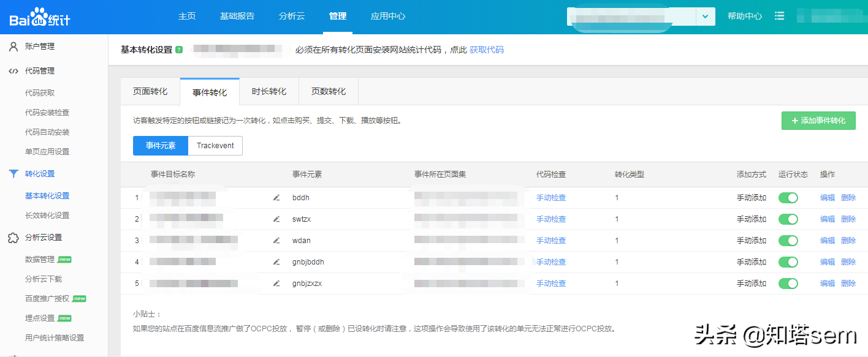This screenshot has width=868, height=357.
Task: Toggle running status for gnbjzxzx row
Action: point(788,284)
